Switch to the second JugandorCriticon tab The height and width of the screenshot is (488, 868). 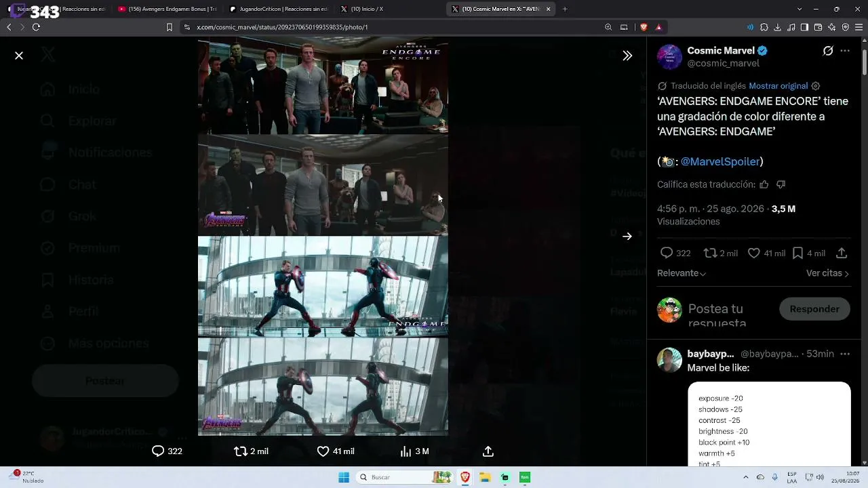278,9
